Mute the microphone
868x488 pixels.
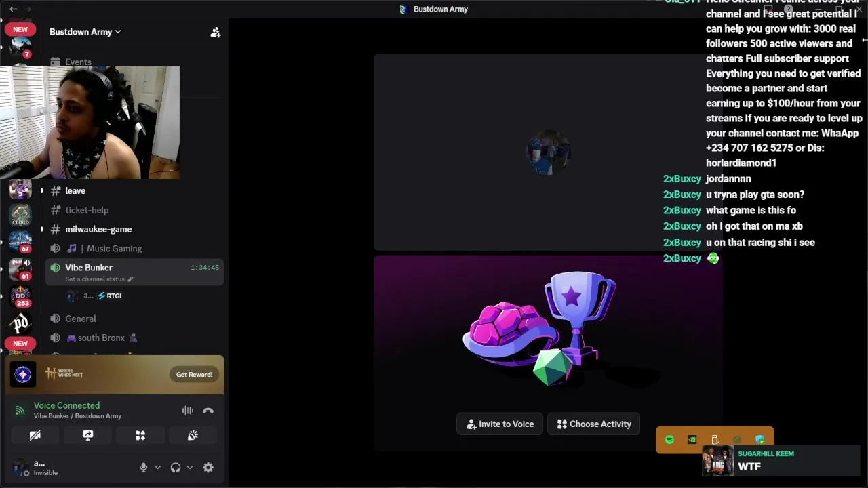(143, 468)
